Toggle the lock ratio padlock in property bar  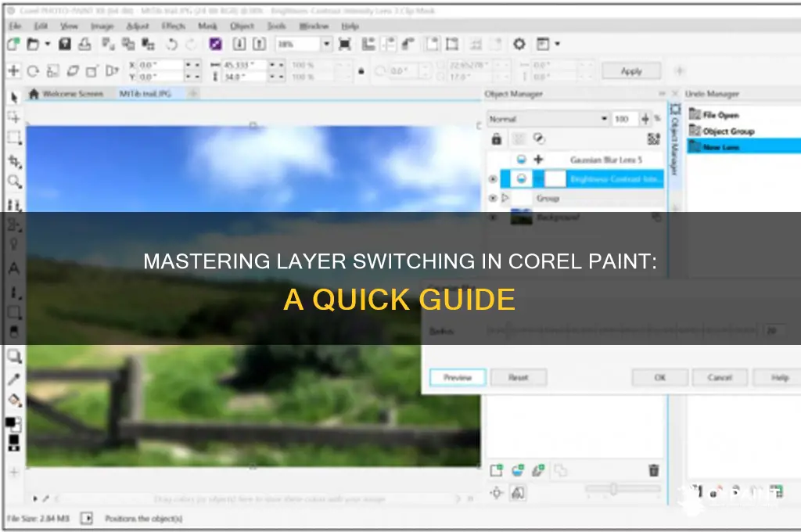pos(361,71)
